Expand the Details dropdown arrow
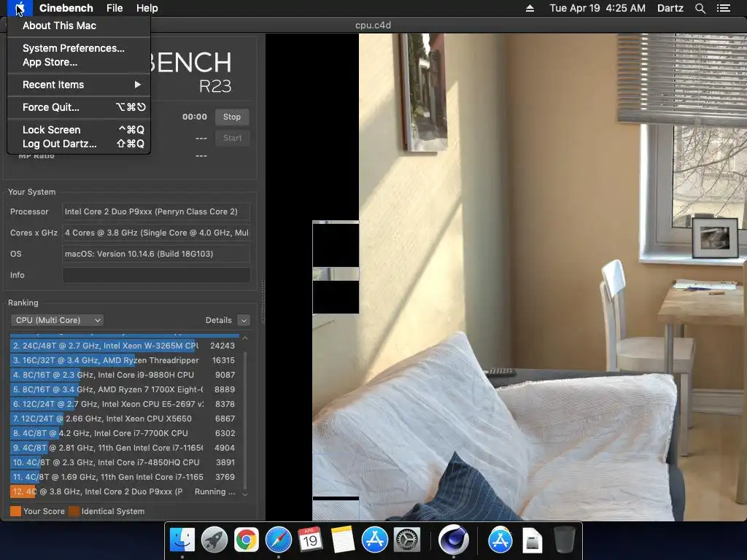Screen dimensions: 747x560 coord(244,320)
